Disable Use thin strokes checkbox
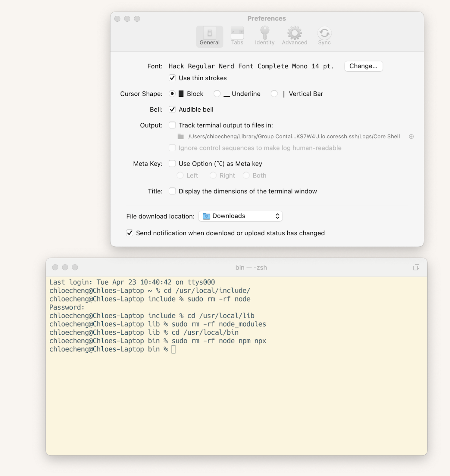Screen dimensions: 450x476 [x=172, y=78]
